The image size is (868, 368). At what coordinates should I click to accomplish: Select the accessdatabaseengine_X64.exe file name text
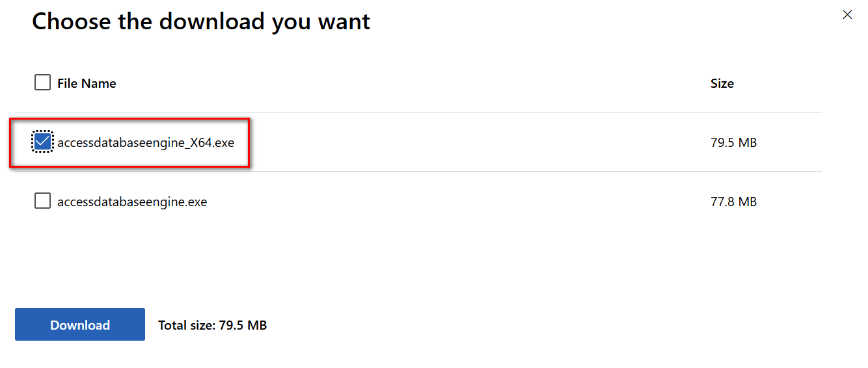point(145,142)
